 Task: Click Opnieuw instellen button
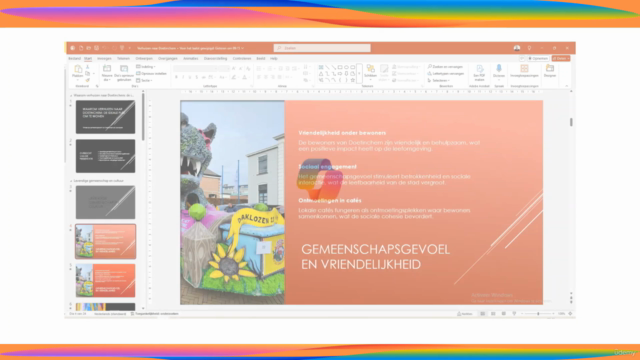[151, 73]
